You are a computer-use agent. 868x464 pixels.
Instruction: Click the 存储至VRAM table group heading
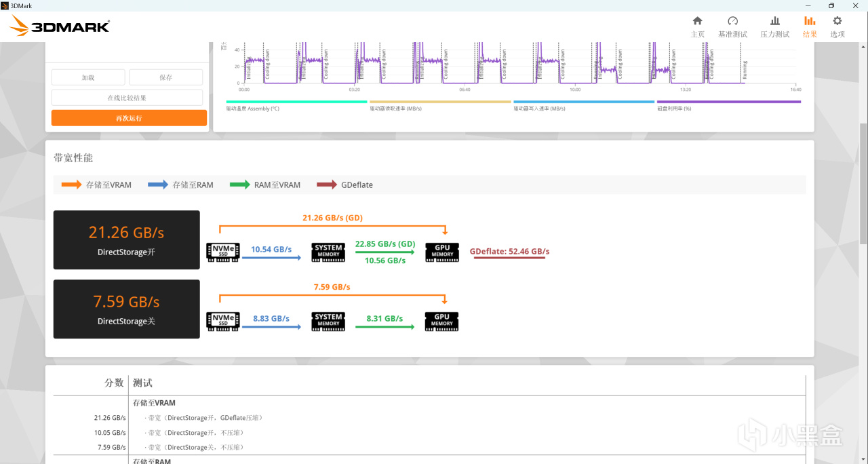(x=154, y=403)
